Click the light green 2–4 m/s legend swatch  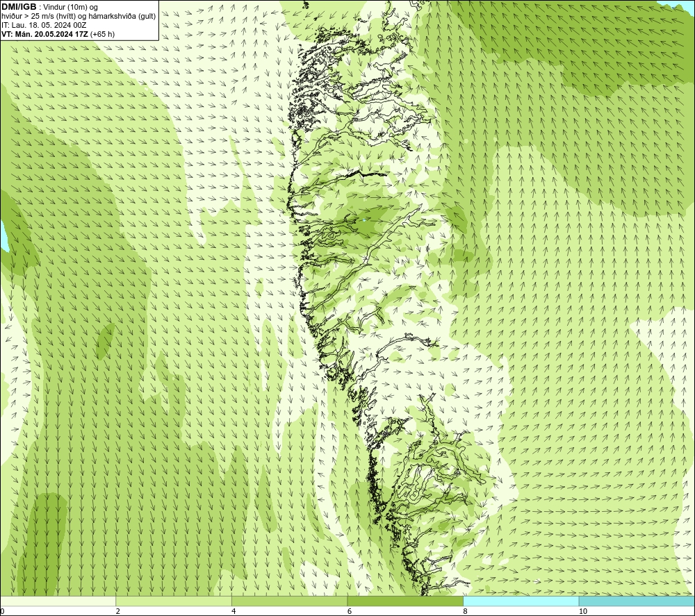coord(174,601)
